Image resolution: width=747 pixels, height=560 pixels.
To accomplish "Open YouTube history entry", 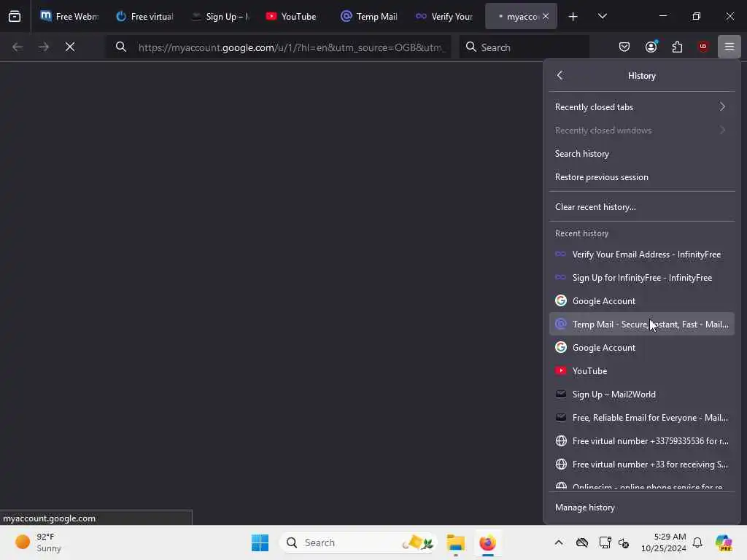I will (x=642, y=371).
